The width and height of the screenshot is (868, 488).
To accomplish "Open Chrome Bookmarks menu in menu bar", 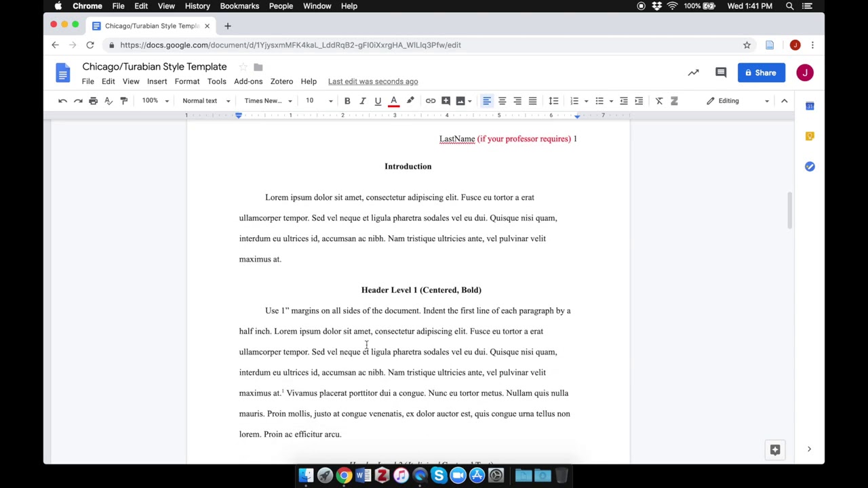I will [239, 6].
